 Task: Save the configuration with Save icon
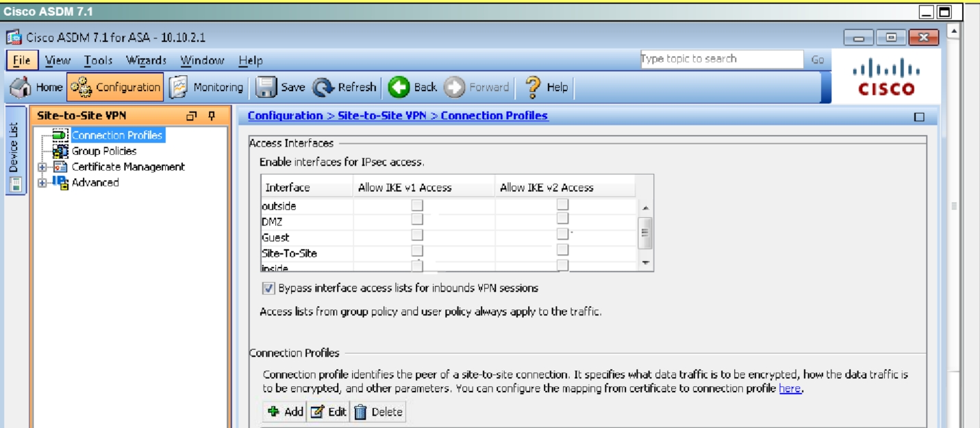coord(265,88)
